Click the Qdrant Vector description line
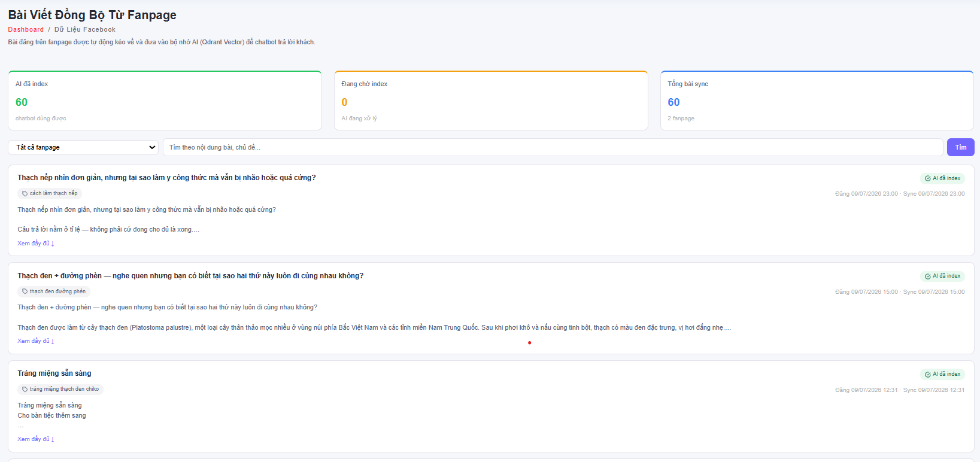The image size is (980, 462). point(162,42)
